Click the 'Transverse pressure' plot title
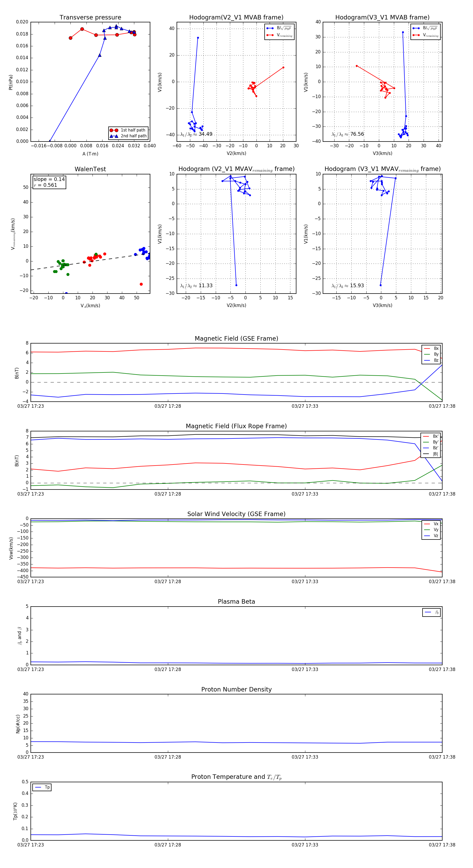 pyautogui.click(x=90, y=18)
